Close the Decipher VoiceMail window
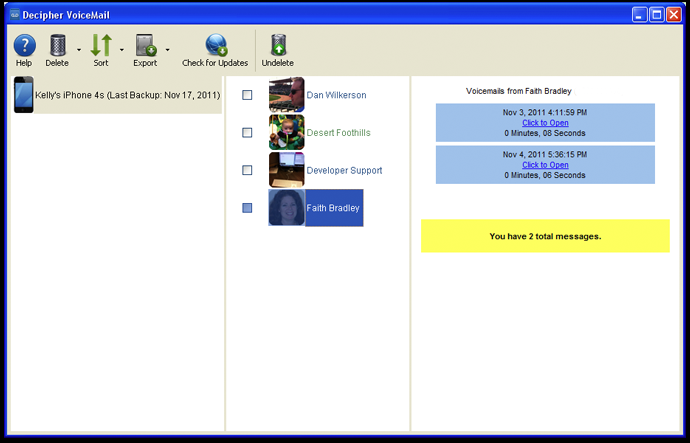Screen dimensions: 690x443 674,15
